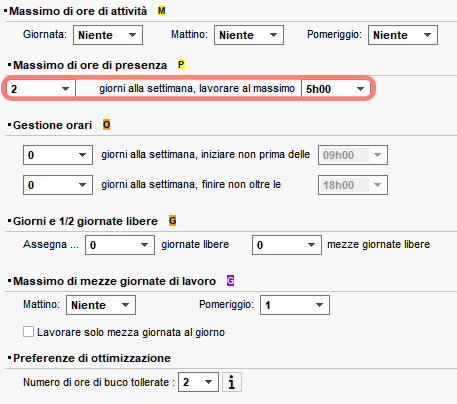The image size is (457, 404).
Task: Open the giornate libere count dropdown
Action: 120,245
